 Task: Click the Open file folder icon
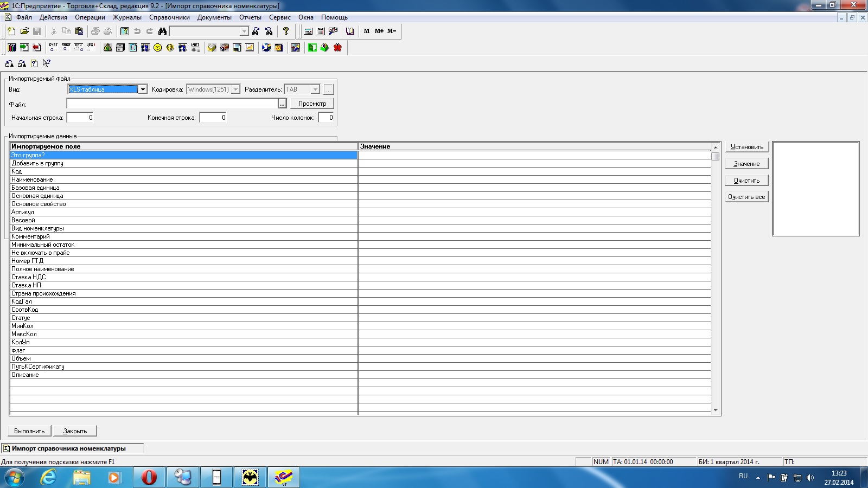point(24,31)
